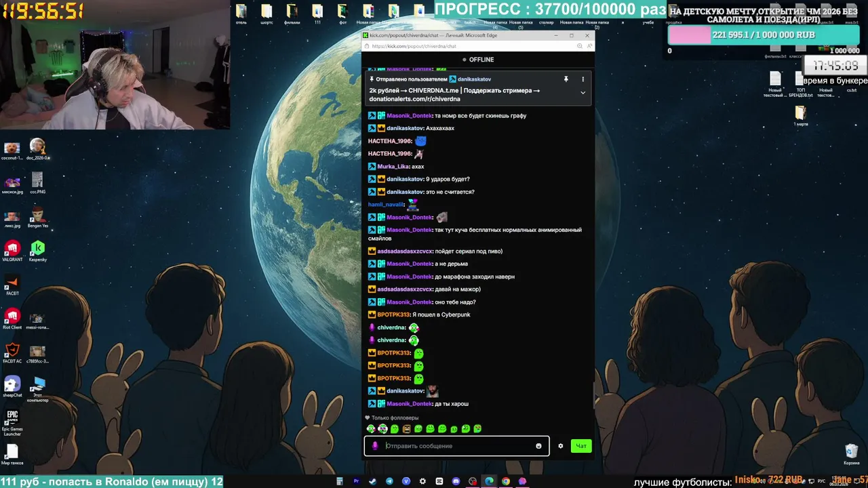
Task: Switch to OBS Studio on taskbar
Action: click(473, 481)
